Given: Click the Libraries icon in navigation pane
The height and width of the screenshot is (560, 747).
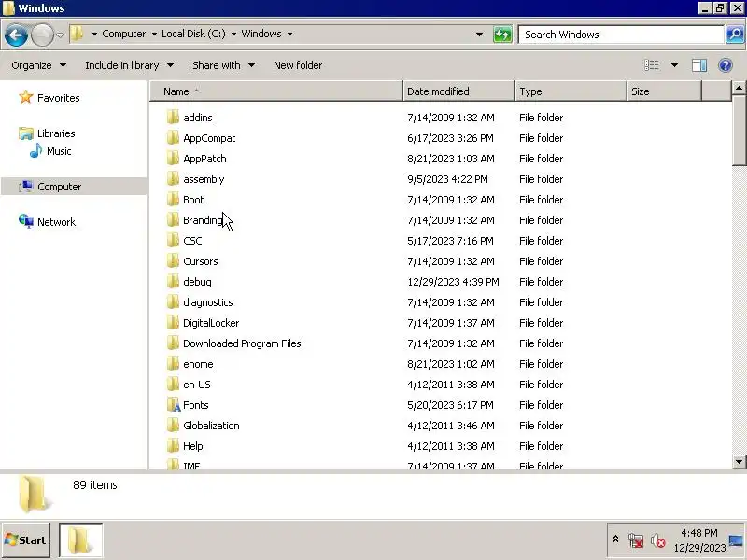Looking at the screenshot, I should (x=26, y=133).
